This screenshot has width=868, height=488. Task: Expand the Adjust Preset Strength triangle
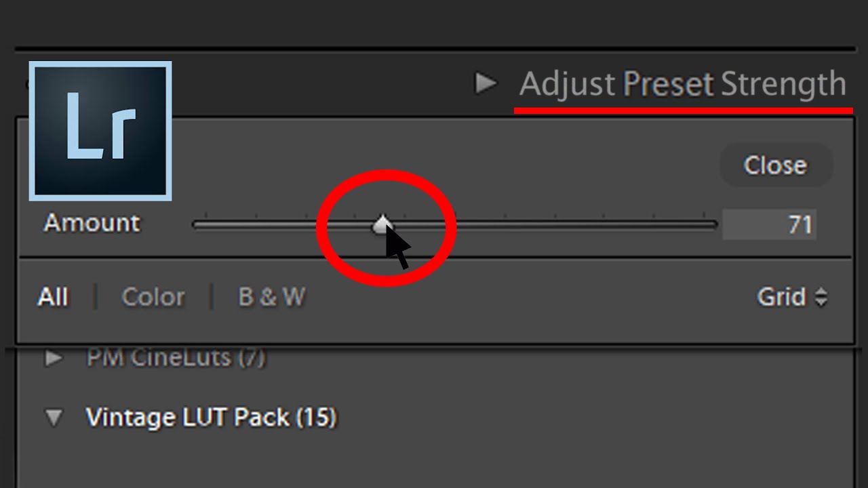point(486,83)
